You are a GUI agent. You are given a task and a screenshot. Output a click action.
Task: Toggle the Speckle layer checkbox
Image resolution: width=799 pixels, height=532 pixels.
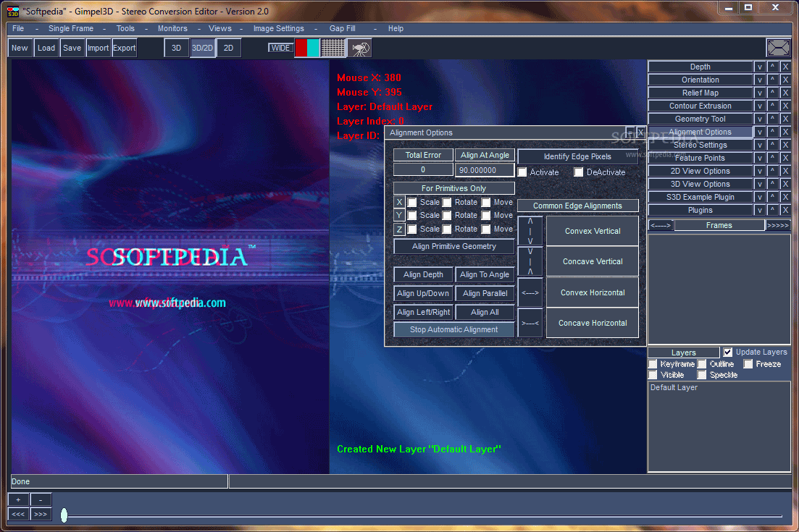(x=702, y=375)
